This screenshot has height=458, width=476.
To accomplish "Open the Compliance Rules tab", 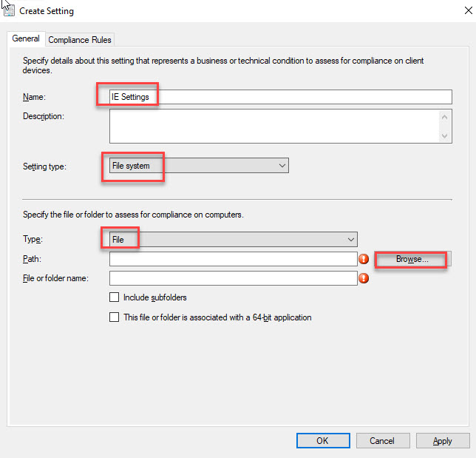I will pos(81,40).
